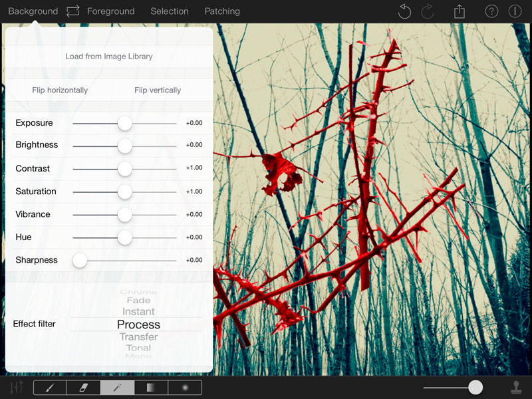Open the info icon

[x=515, y=11]
